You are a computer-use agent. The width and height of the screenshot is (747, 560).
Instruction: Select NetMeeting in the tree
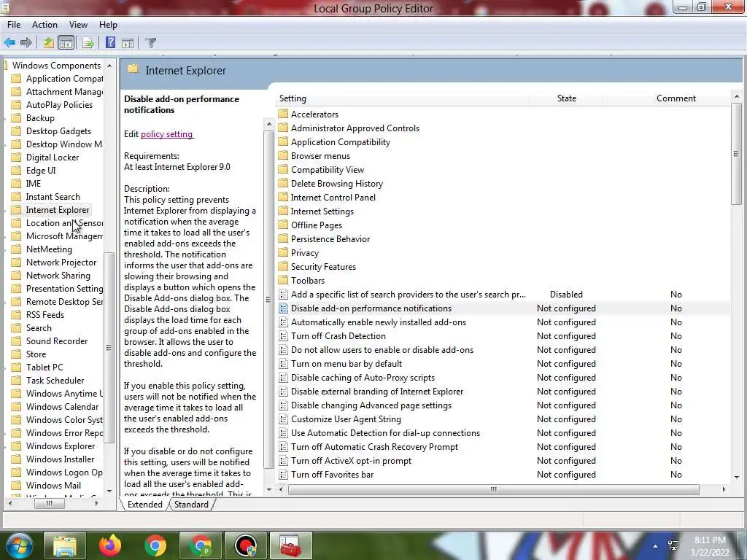point(49,249)
